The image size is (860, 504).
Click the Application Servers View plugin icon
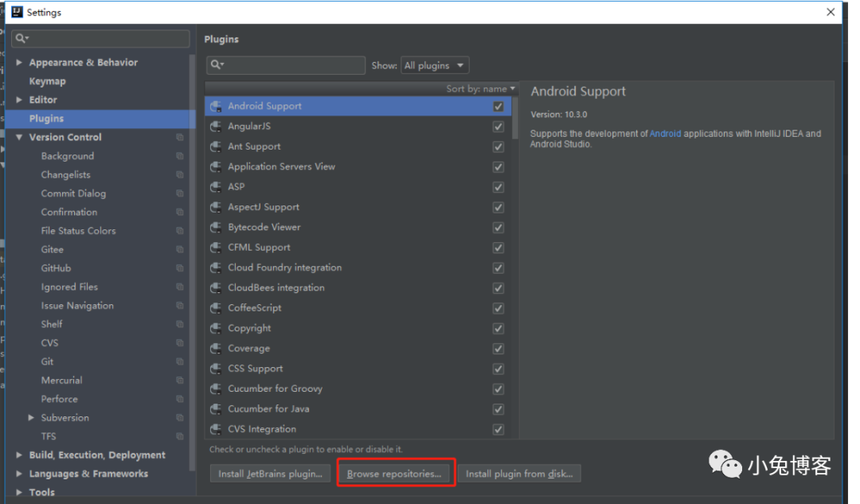click(x=216, y=166)
